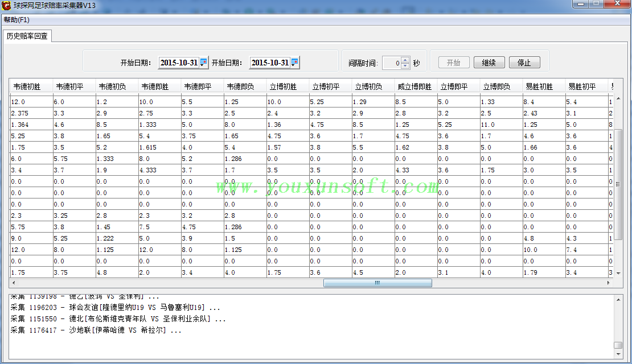632x364 pixels.
Task: Click the table's horizontal scroll-left arrow
Action: coord(14,283)
